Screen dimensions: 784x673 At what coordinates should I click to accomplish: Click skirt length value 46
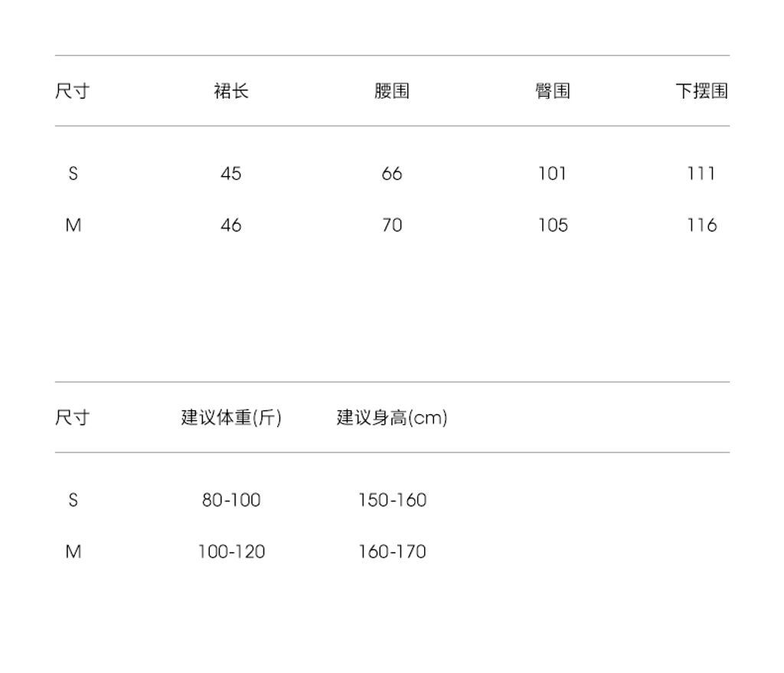tap(230, 225)
